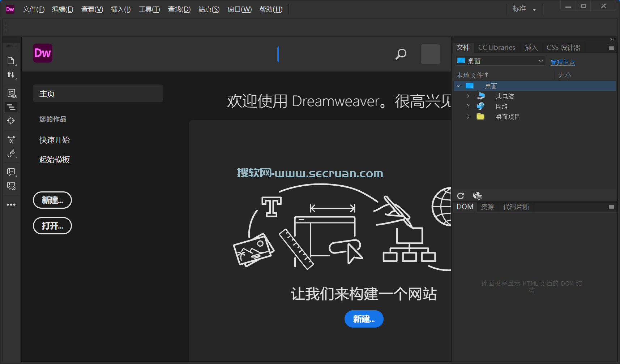Select the 桌面 row in file tree
The width and height of the screenshot is (620, 364).
click(535, 86)
